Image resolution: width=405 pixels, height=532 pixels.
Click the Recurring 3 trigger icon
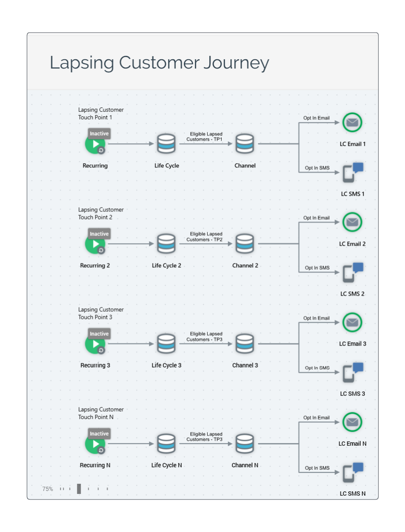[95, 344]
